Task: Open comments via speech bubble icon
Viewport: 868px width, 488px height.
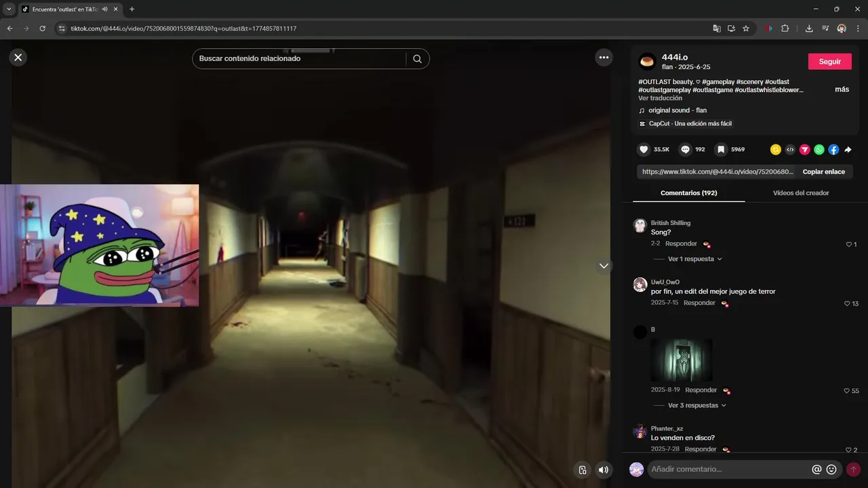Action: tap(686, 149)
